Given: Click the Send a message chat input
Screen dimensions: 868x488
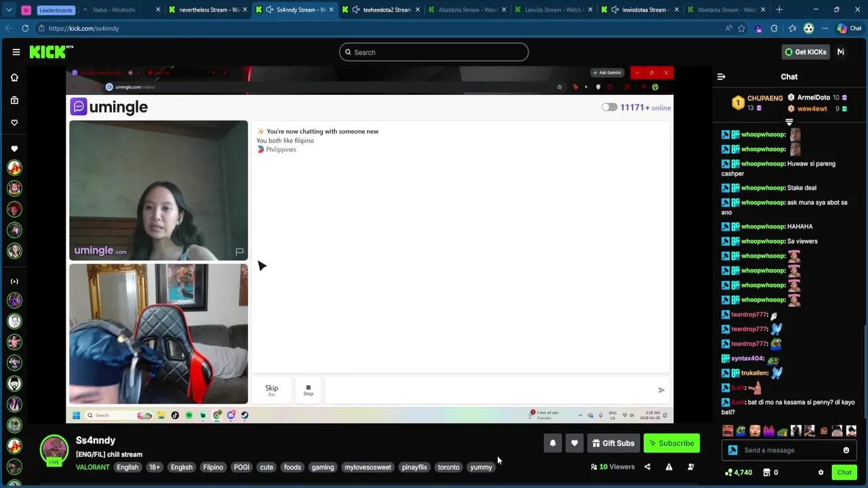Looking at the screenshot, I should (x=789, y=450).
